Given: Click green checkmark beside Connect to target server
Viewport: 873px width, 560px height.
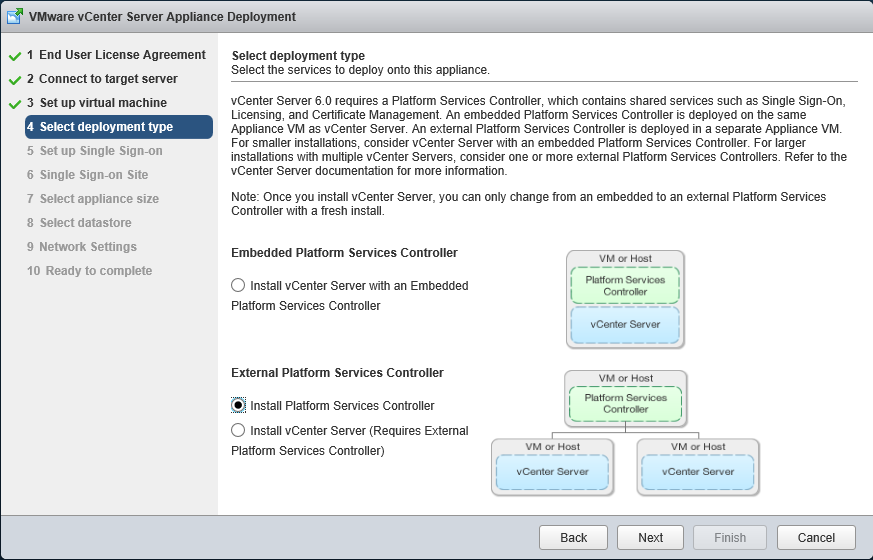Looking at the screenshot, I should click(15, 79).
